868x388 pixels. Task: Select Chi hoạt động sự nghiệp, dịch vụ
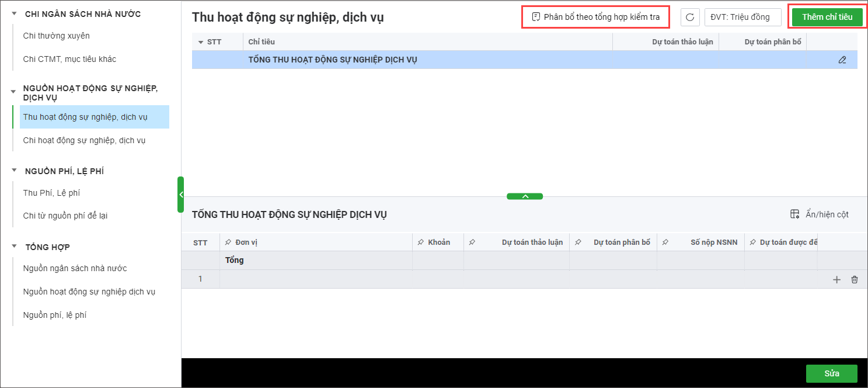tap(84, 140)
